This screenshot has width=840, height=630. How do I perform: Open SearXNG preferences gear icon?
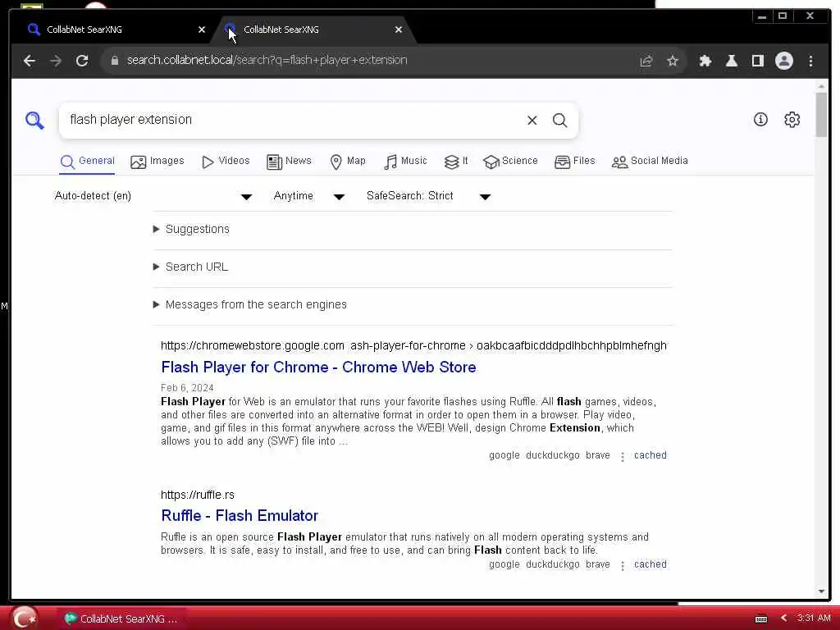(x=792, y=120)
